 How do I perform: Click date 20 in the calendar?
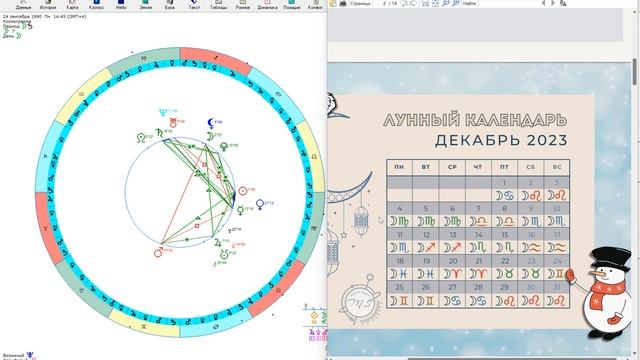[453, 261]
